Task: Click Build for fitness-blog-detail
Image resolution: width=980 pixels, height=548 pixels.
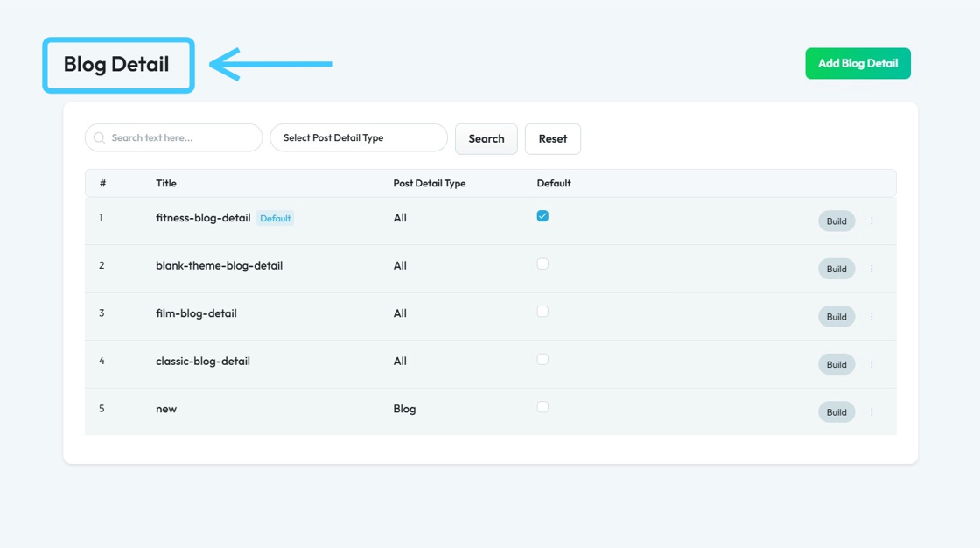Action: click(836, 221)
